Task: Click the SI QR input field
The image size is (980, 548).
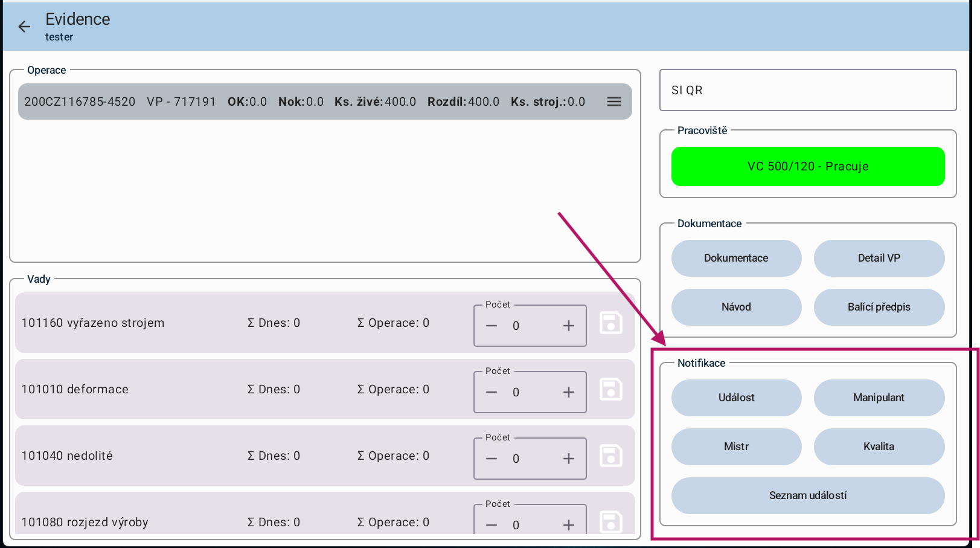Action: [807, 90]
